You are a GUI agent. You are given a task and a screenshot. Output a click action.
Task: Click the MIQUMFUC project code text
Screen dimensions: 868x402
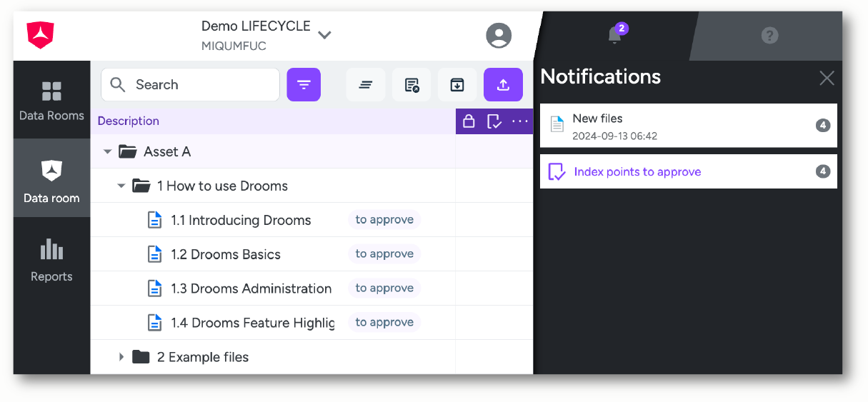point(234,46)
